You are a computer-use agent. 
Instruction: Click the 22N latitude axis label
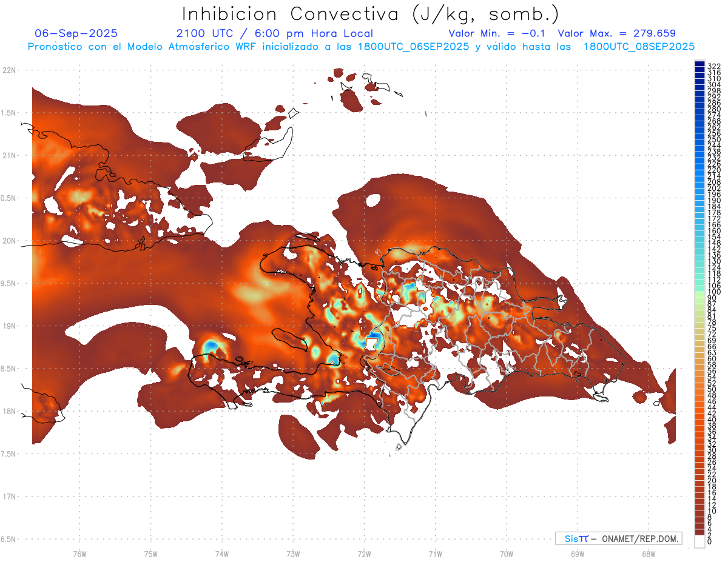[x=8, y=70]
